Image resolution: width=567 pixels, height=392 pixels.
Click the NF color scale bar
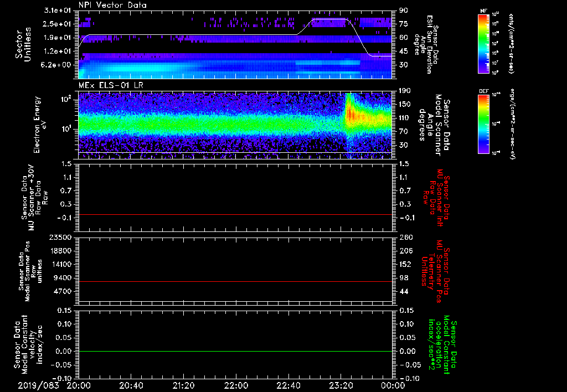coord(483,44)
